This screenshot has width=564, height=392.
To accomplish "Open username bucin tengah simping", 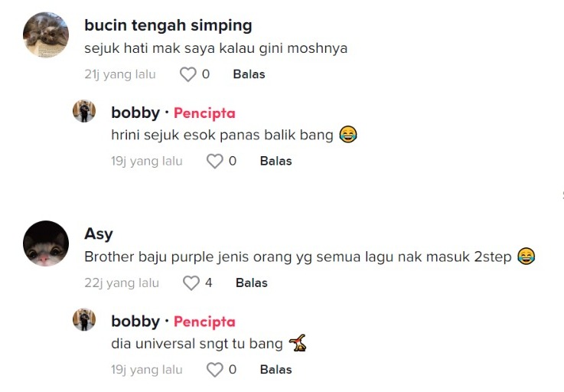I will pos(168,25).
